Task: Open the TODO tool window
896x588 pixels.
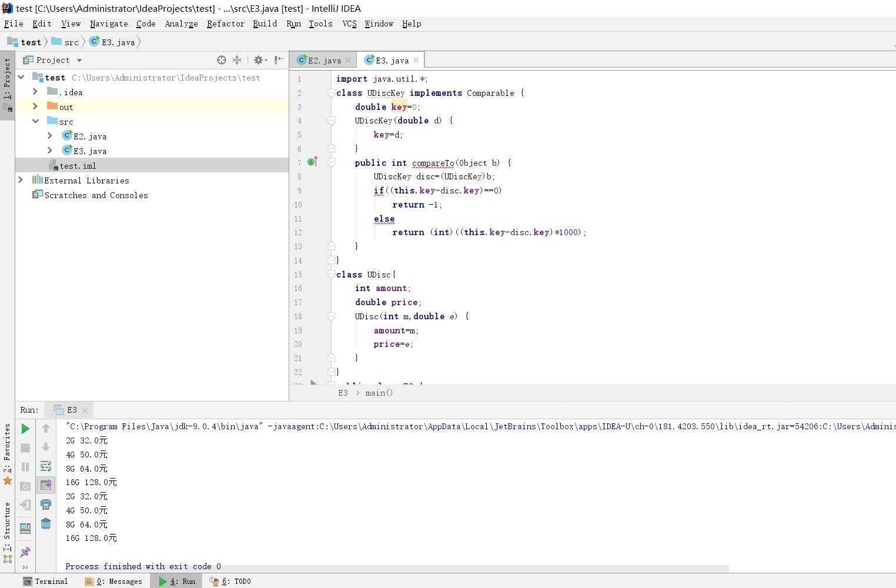Action: (230, 581)
